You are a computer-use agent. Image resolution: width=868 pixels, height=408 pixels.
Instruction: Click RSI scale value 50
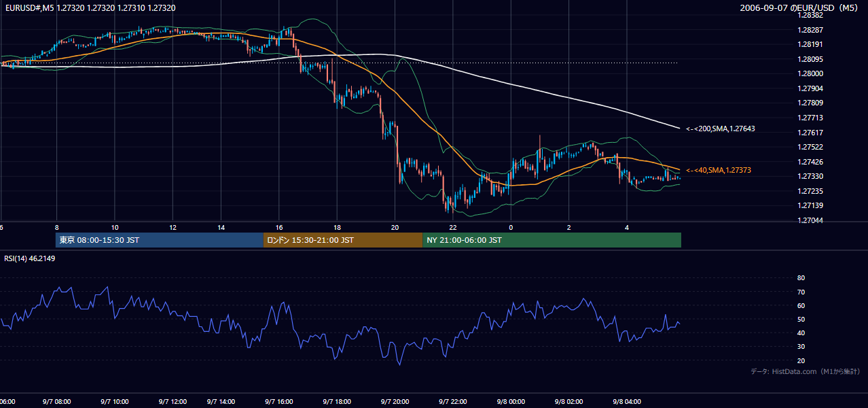(801, 319)
